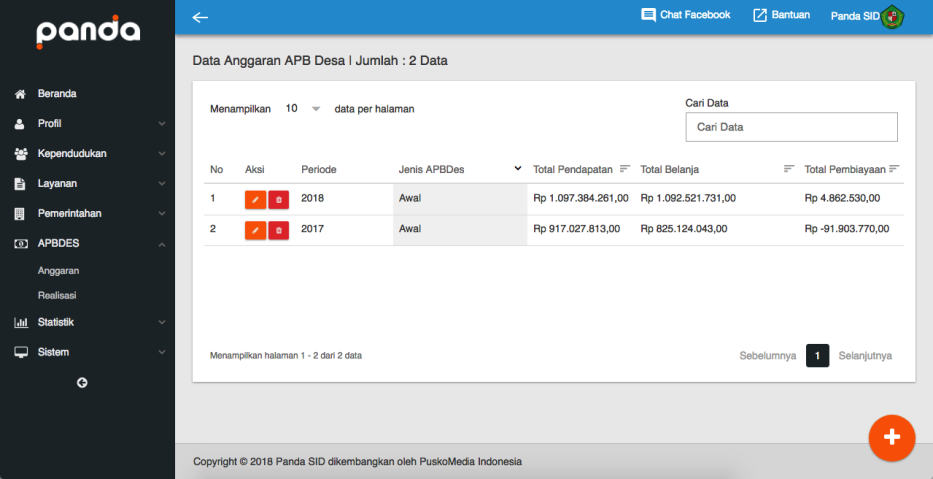Sort table by No column
Screen dimensions: 933x479
(x=217, y=170)
